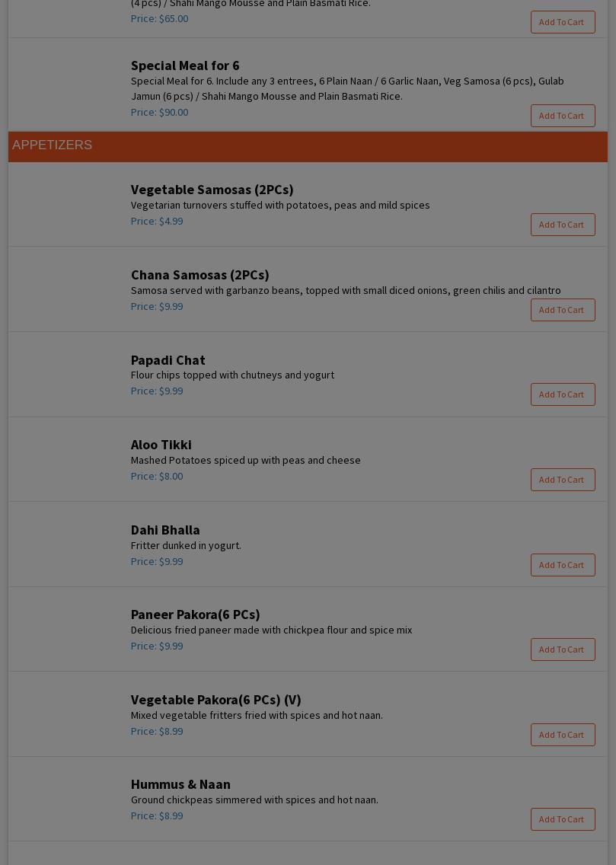
Task: Click the Papadi Chat item title
Action: pos(168,360)
